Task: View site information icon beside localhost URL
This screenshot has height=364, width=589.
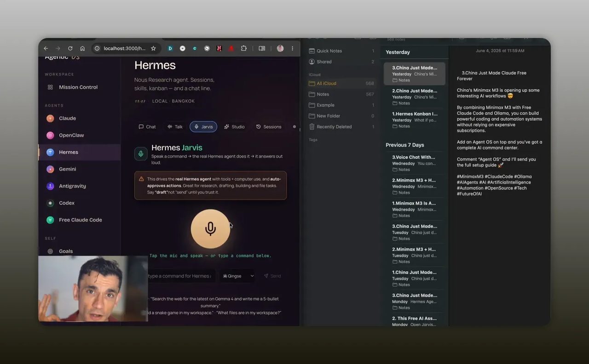Action: click(97, 48)
